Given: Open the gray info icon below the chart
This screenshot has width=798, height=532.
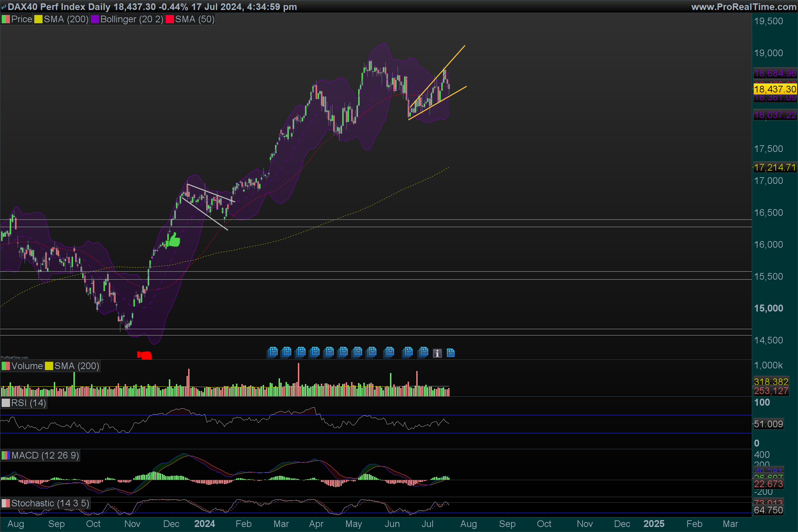Looking at the screenshot, I should (437, 353).
